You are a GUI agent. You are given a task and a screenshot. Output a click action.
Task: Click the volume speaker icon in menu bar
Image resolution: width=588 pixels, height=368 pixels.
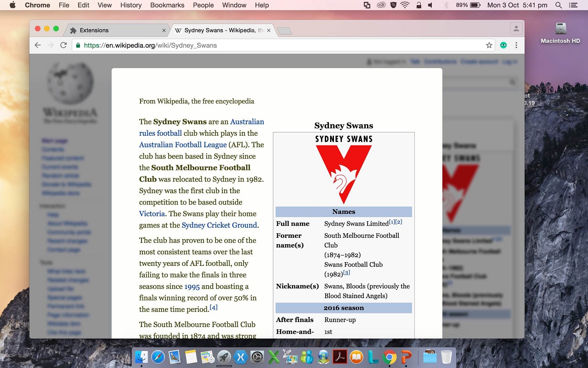tap(430, 5)
